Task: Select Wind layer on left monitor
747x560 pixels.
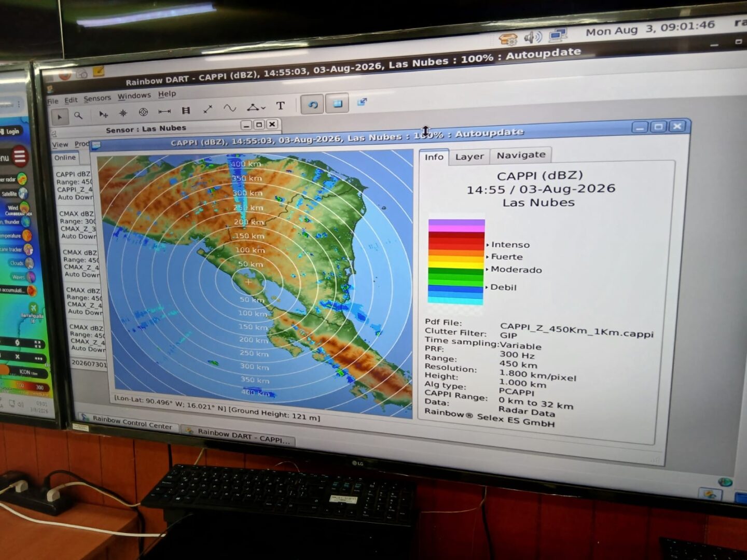Action: pyautogui.click(x=18, y=208)
